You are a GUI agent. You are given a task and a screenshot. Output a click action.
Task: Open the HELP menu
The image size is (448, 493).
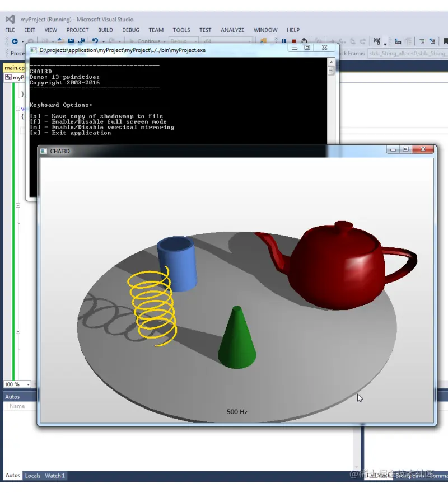point(293,30)
